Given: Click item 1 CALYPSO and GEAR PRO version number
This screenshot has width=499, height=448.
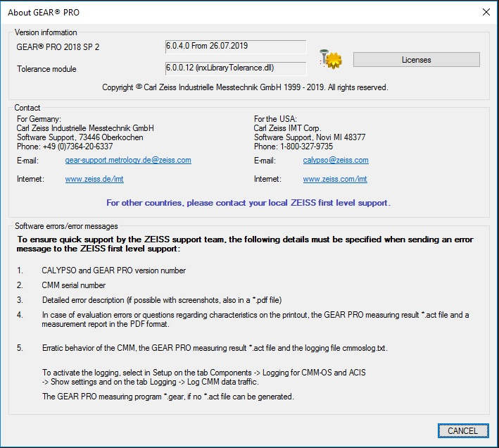Looking at the screenshot, I should (x=113, y=270).
